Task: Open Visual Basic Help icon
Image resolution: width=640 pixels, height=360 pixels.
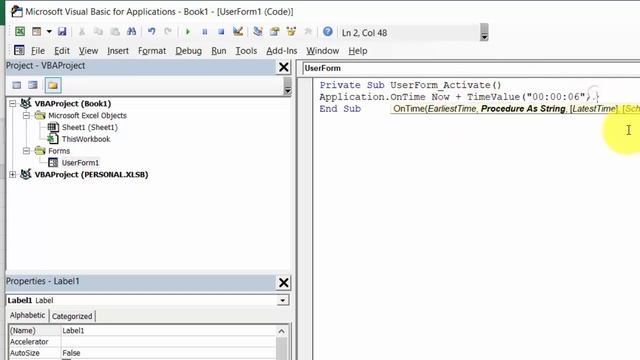Action: pyautogui.click(x=328, y=31)
